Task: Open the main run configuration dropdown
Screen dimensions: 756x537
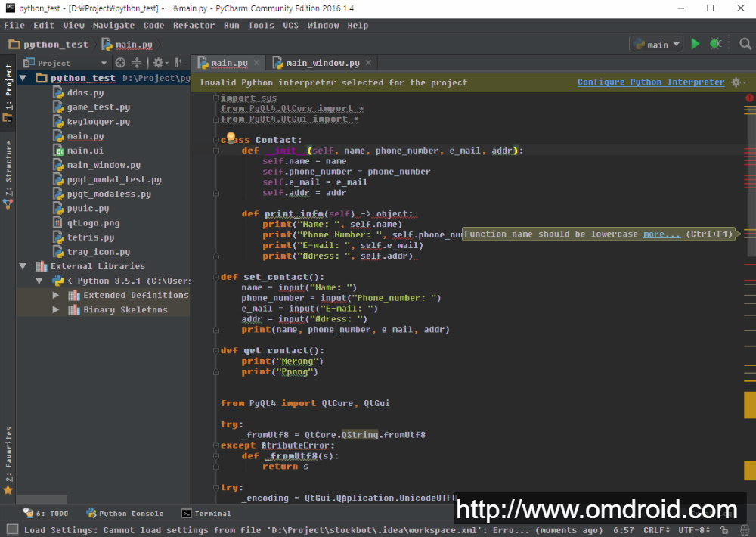Action: (x=656, y=45)
